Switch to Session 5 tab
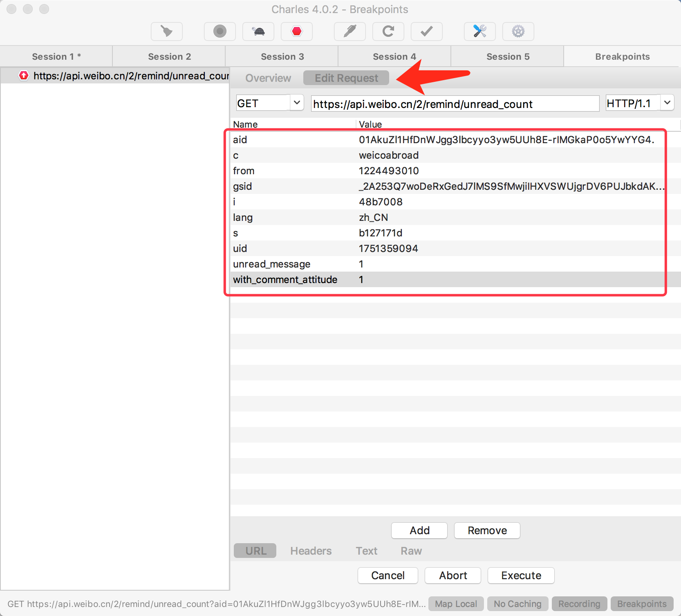Viewport: 681px width, 616px height. tap(508, 56)
